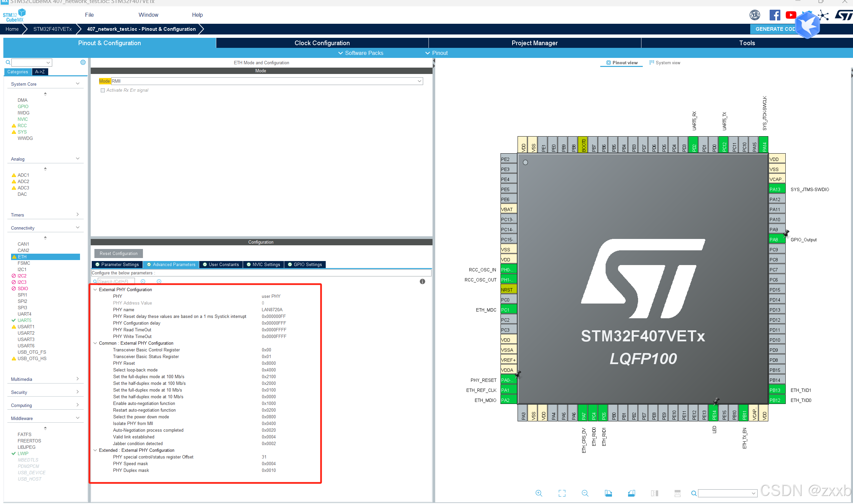Viewport: 853px width, 504px height.
Task: Zoom out of the chip pinout
Action: click(x=585, y=493)
